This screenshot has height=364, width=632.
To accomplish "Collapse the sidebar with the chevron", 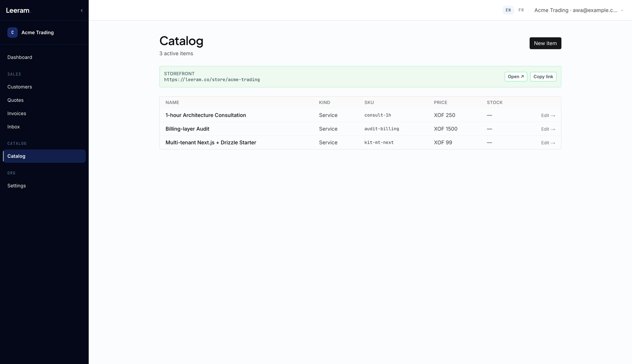I will coord(82,11).
